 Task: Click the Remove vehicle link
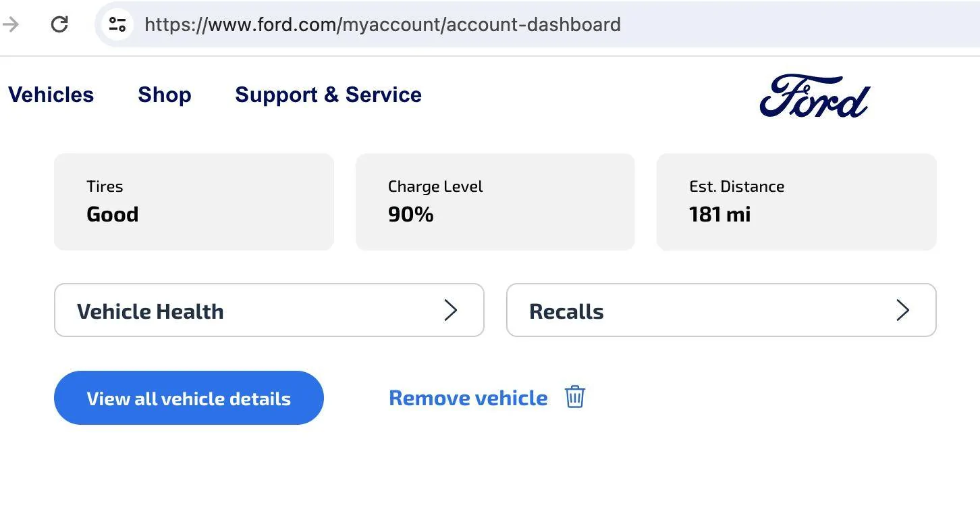tap(468, 398)
